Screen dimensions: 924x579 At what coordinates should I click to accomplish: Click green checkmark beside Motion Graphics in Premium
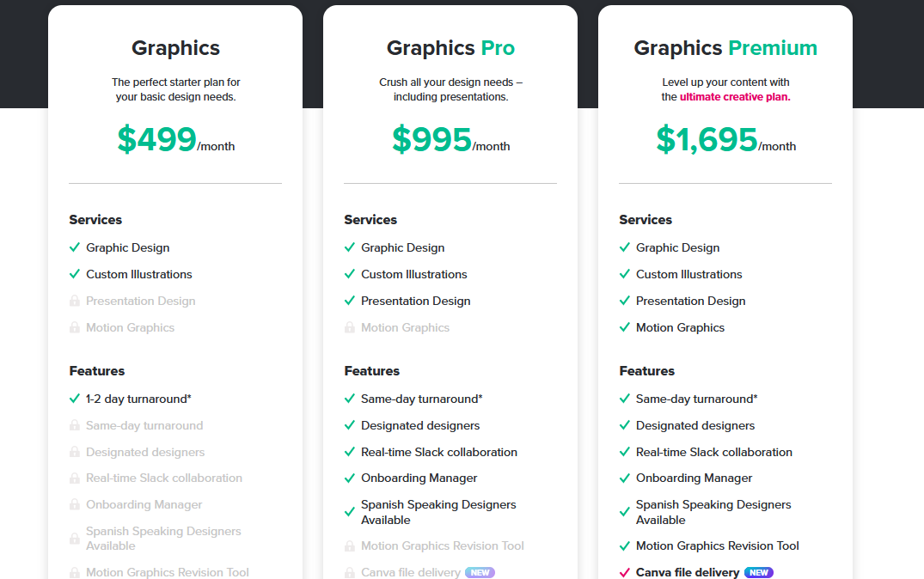(625, 327)
